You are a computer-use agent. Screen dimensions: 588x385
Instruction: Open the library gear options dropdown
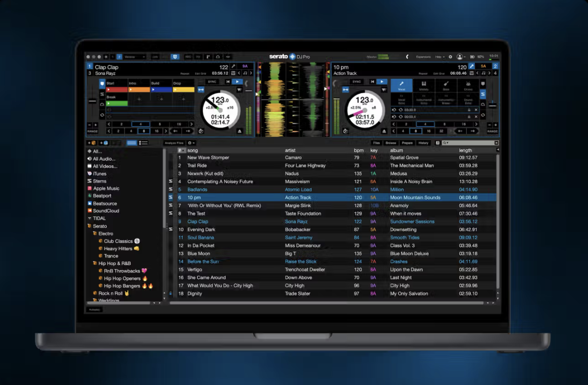point(191,143)
